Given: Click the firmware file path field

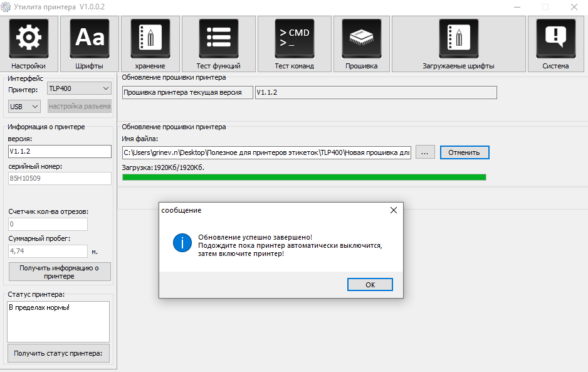Looking at the screenshot, I should pos(266,152).
